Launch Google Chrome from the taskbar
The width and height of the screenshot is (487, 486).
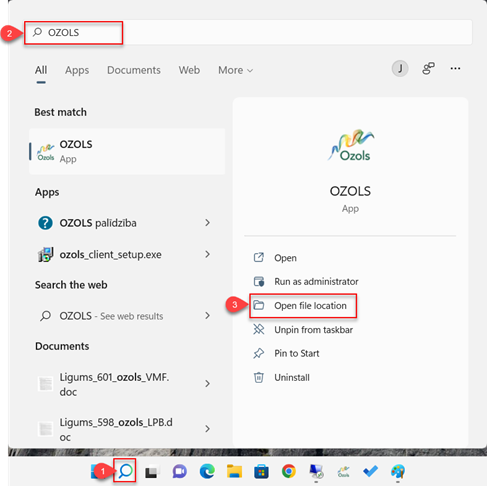pos(289,471)
